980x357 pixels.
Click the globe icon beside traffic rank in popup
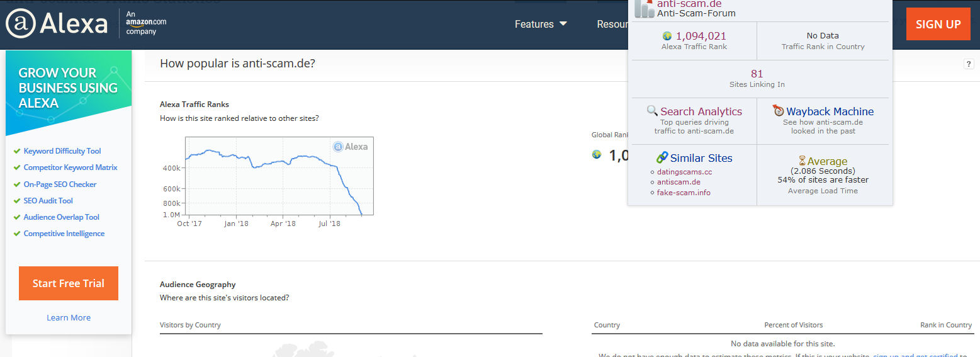(667, 36)
